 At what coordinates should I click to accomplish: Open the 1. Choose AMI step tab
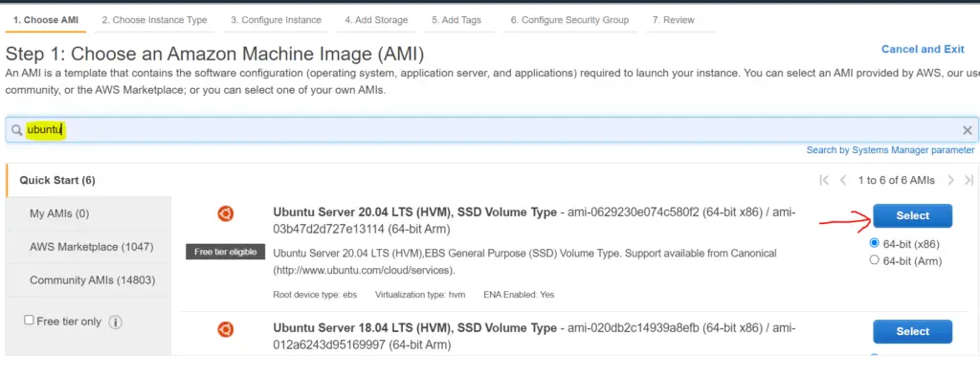(46, 20)
